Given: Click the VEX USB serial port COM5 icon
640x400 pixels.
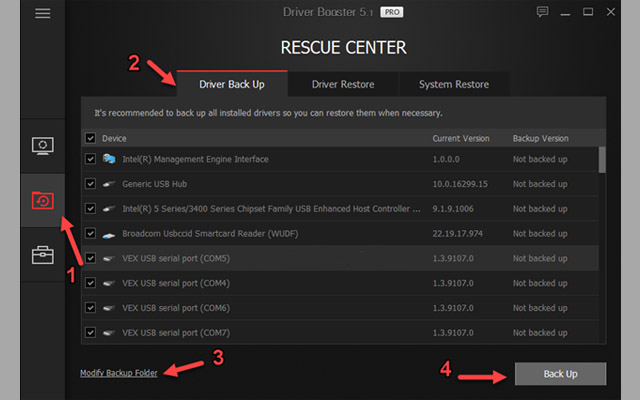Looking at the screenshot, I should tap(109, 258).
